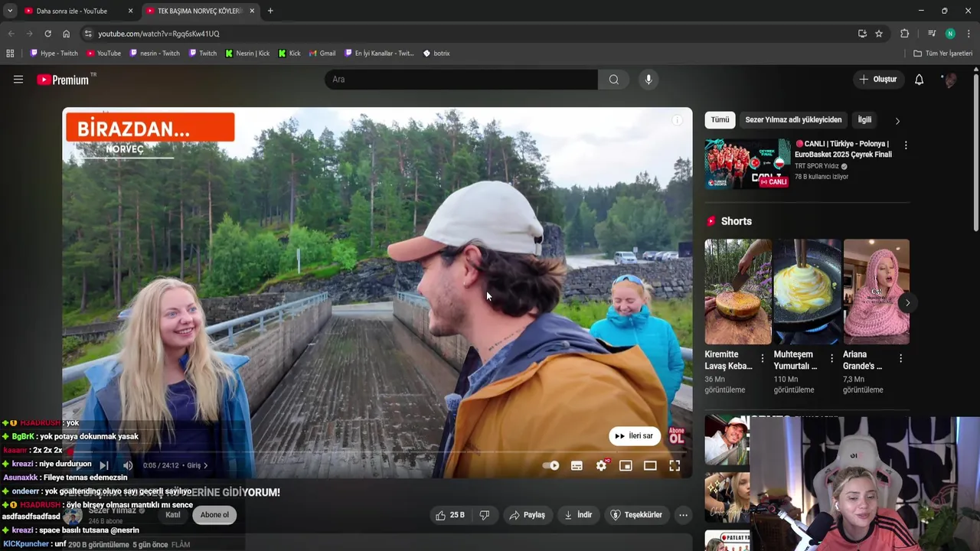Mute the video volume icon
Viewport: 980px width, 551px height.
tap(128, 465)
